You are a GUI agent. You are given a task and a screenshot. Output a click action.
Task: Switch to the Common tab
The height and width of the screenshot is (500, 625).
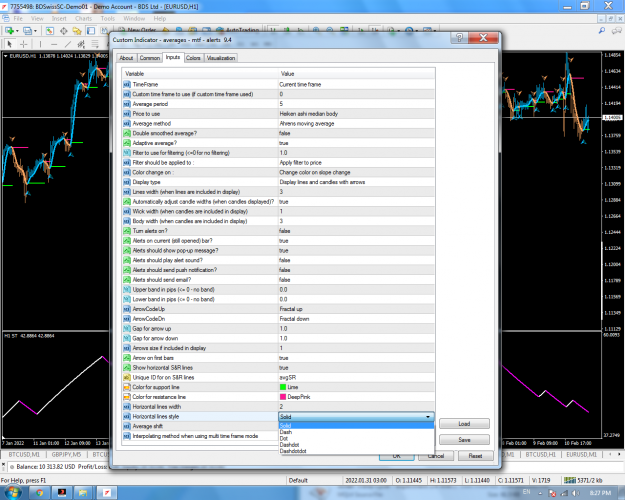click(x=149, y=58)
